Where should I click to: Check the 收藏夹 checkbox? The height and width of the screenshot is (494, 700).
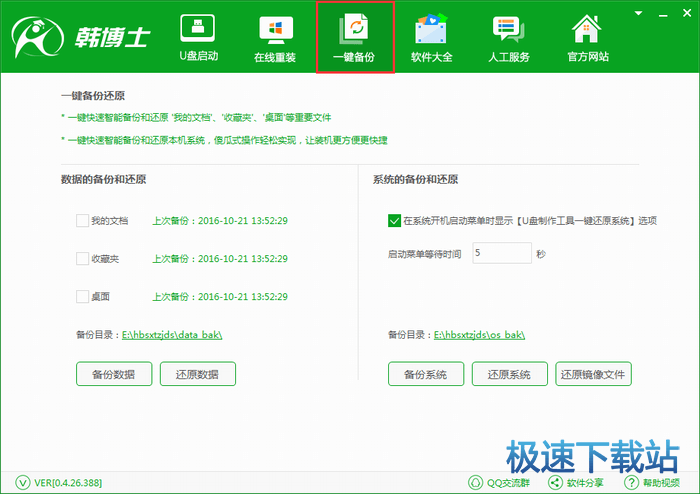(82, 259)
